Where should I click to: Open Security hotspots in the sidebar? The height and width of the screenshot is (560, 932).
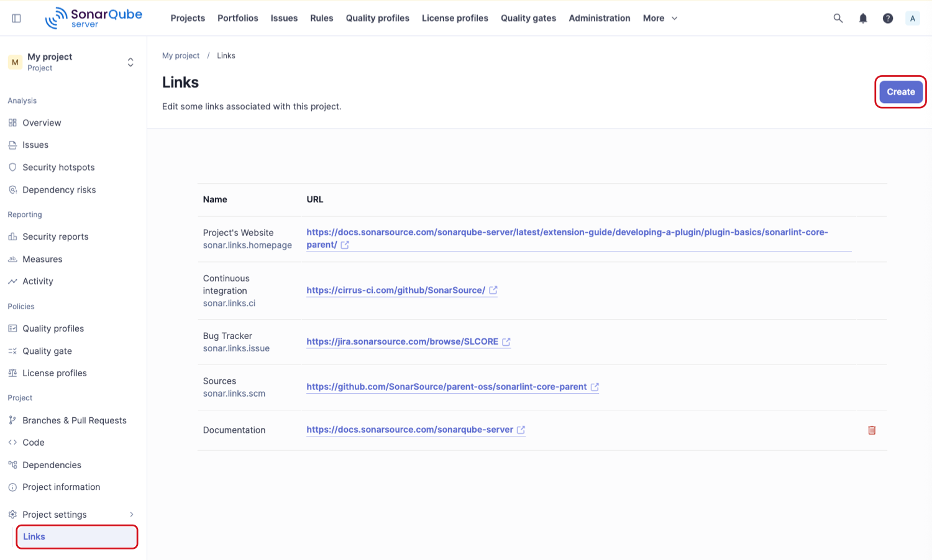coord(58,168)
